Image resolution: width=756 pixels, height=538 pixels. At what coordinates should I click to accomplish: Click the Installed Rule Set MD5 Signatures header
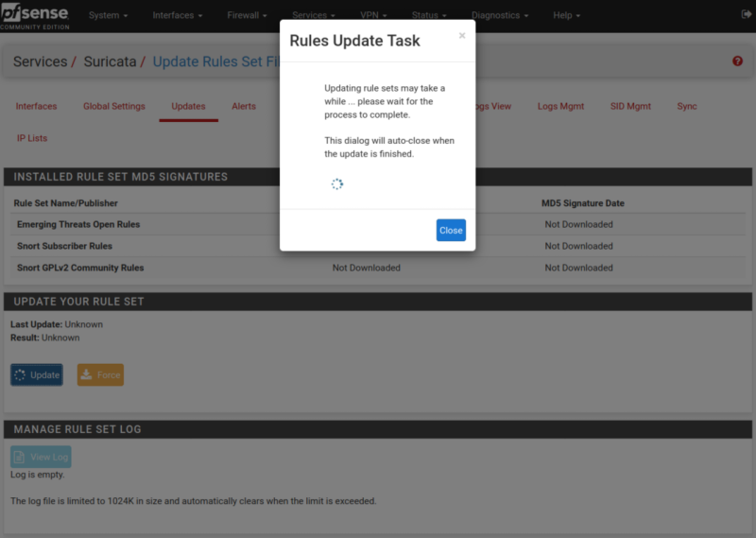tap(121, 177)
